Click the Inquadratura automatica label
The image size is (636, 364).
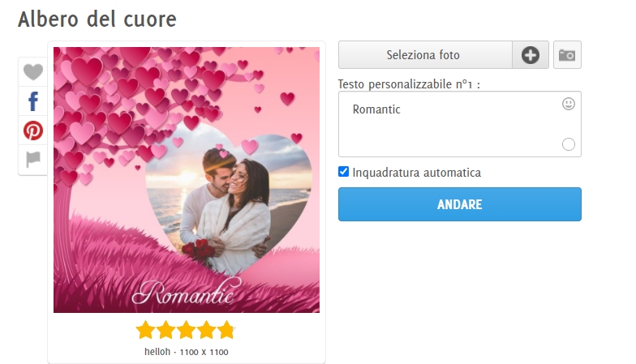[417, 173]
